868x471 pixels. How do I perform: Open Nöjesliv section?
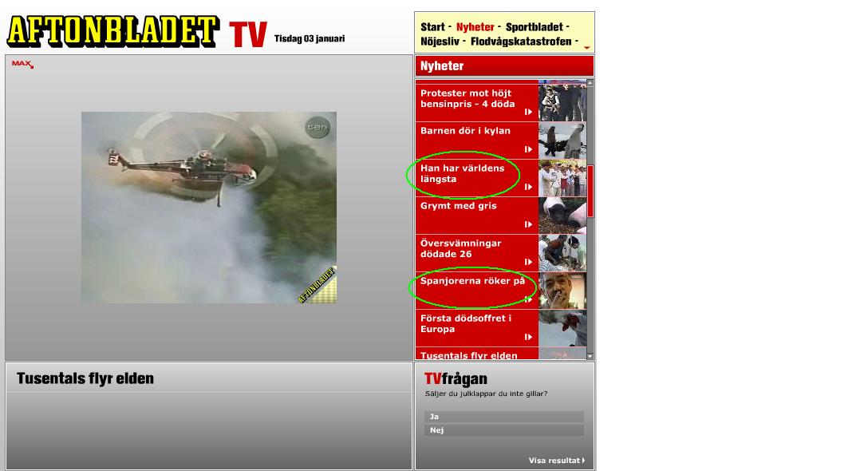pyautogui.click(x=440, y=42)
